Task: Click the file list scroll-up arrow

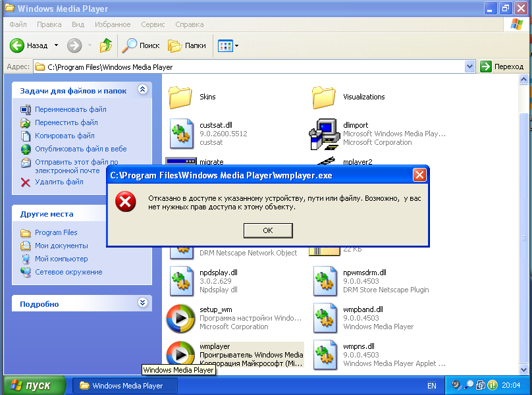Action: [x=523, y=80]
